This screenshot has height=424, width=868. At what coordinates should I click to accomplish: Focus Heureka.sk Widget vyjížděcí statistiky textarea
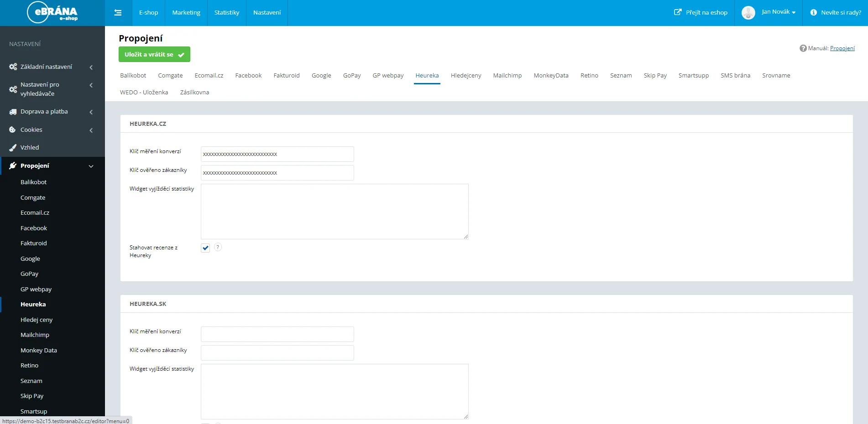[335, 392]
